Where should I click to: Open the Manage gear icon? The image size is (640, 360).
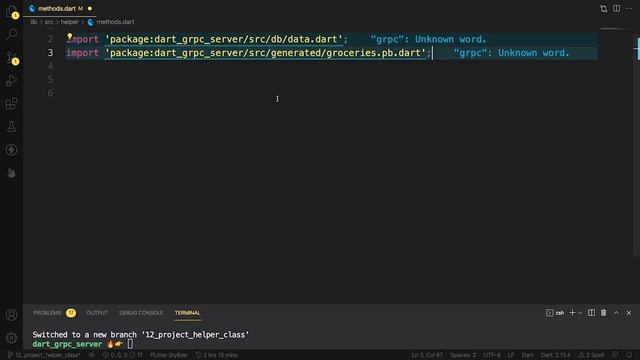coord(11,338)
